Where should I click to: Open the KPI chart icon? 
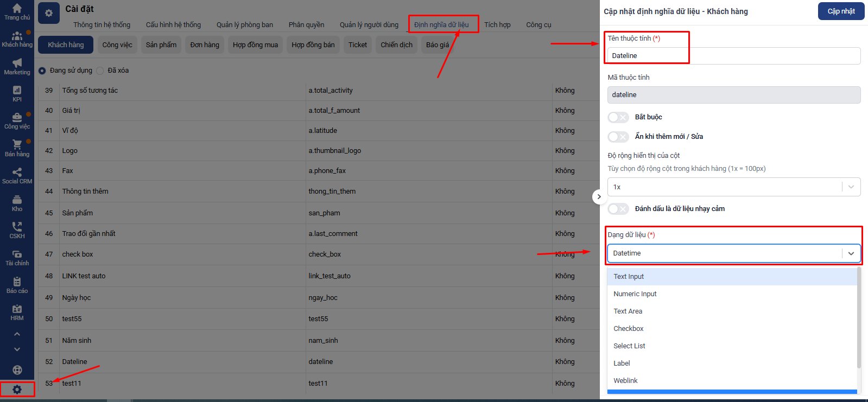pos(17,91)
